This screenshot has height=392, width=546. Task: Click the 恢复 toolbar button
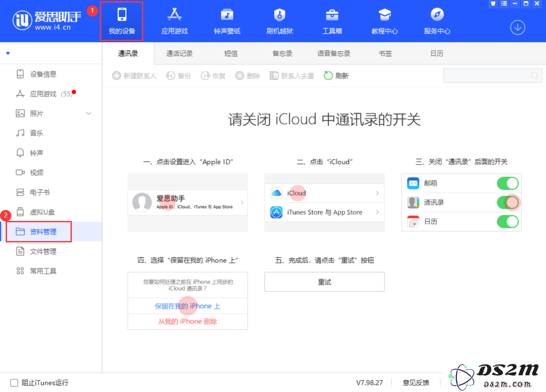pos(213,76)
